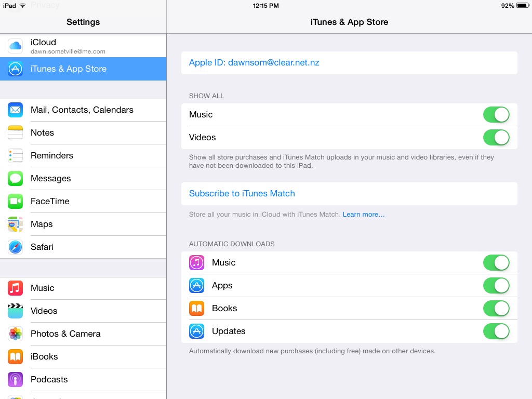The image size is (532, 399).
Task: Open Photos & Camera settings
Action: click(x=83, y=334)
